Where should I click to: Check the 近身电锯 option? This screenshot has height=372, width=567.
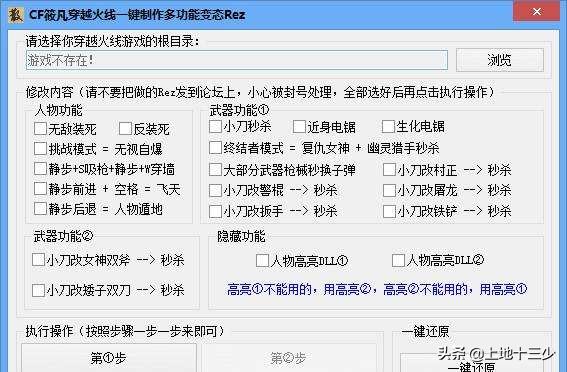coord(299,127)
